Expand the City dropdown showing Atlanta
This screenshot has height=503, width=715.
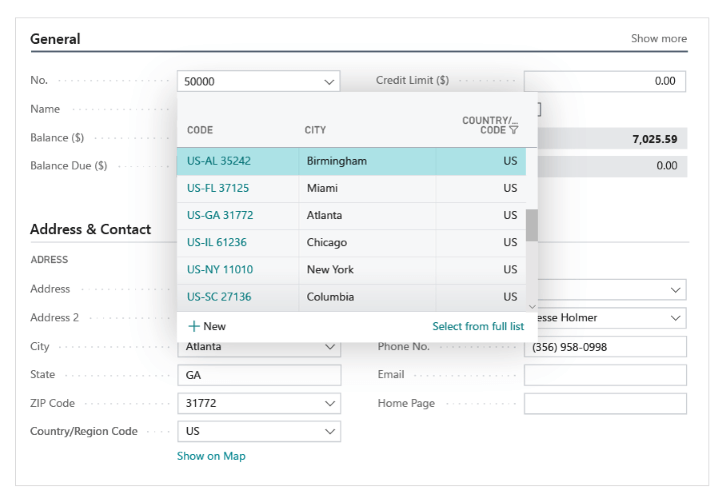point(330,347)
